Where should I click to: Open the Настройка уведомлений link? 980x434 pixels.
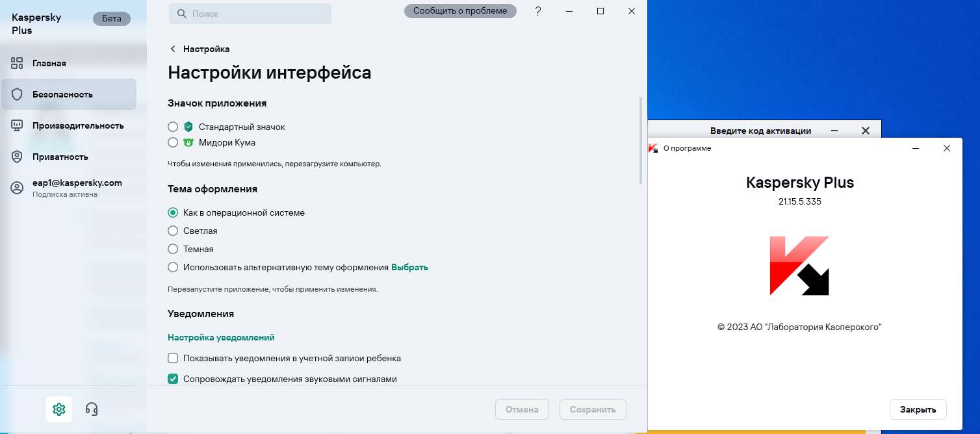coord(221,337)
